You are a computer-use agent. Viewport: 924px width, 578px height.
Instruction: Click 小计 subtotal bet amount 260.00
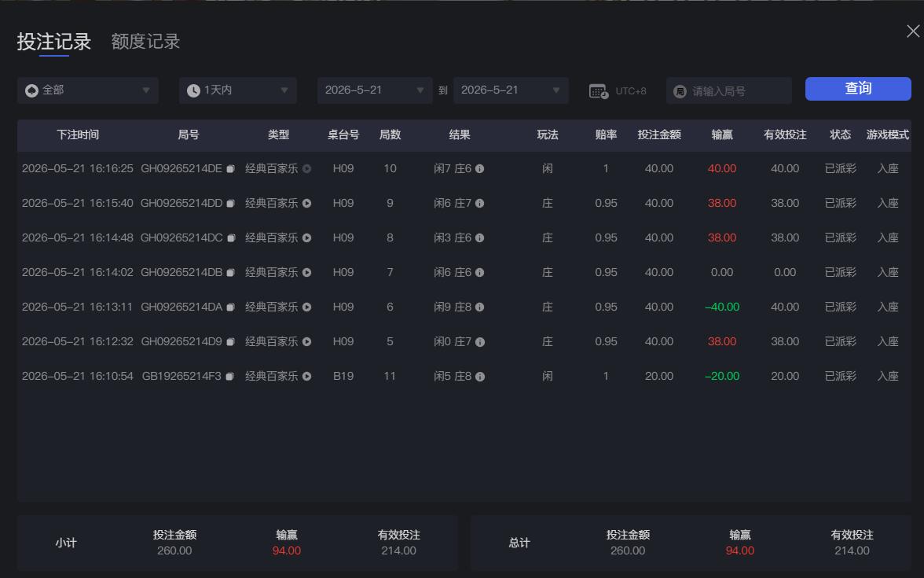174,550
